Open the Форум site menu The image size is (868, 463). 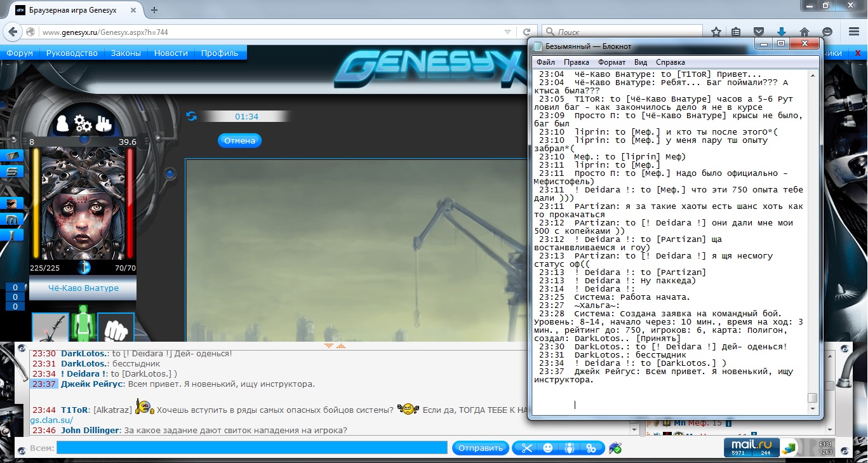pyautogui.click(x=20, y=53)
